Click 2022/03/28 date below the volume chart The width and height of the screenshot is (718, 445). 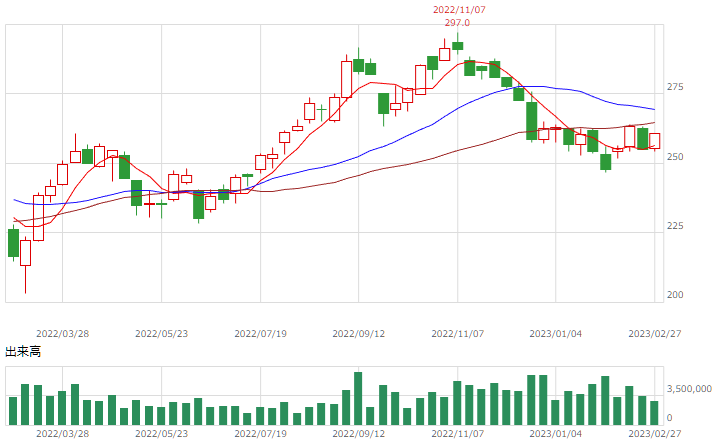[62, 434]
